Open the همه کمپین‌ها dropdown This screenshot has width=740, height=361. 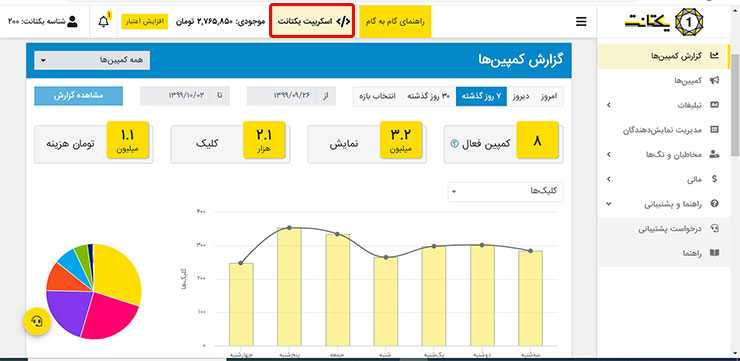point(92,60)
